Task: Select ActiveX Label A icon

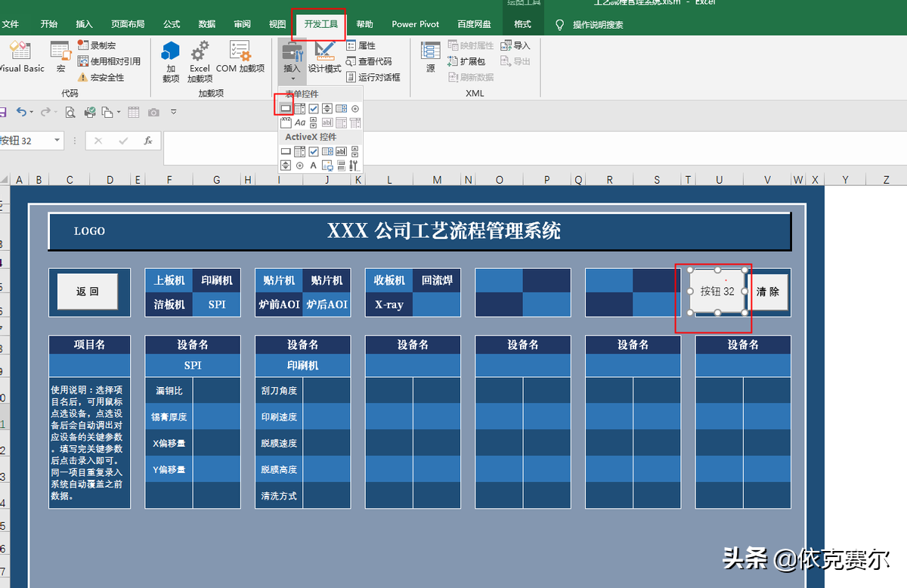Action: 314,165
